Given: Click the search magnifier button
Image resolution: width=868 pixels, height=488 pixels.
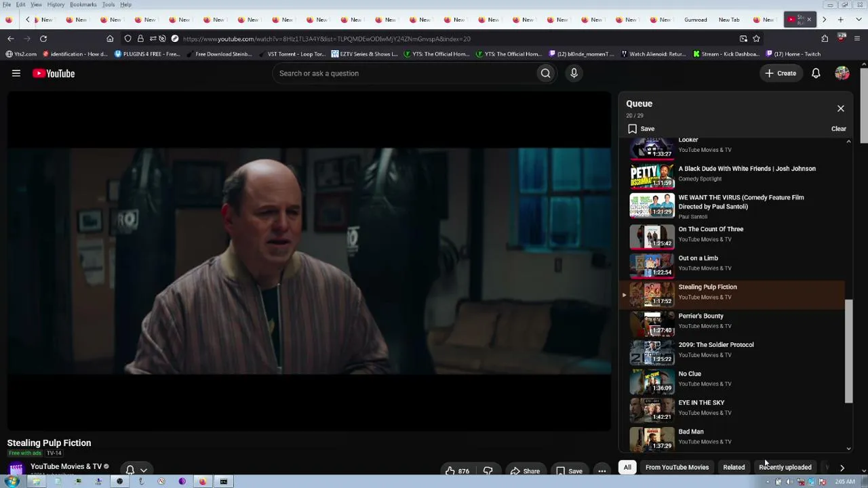Looking at the screenshot, I should point(545,73).
